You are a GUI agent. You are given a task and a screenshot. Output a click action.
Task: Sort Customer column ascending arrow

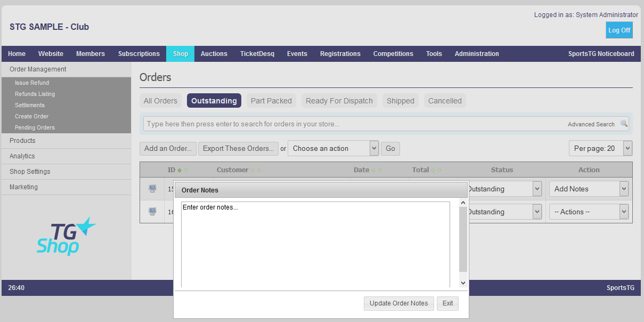(252, 171)
